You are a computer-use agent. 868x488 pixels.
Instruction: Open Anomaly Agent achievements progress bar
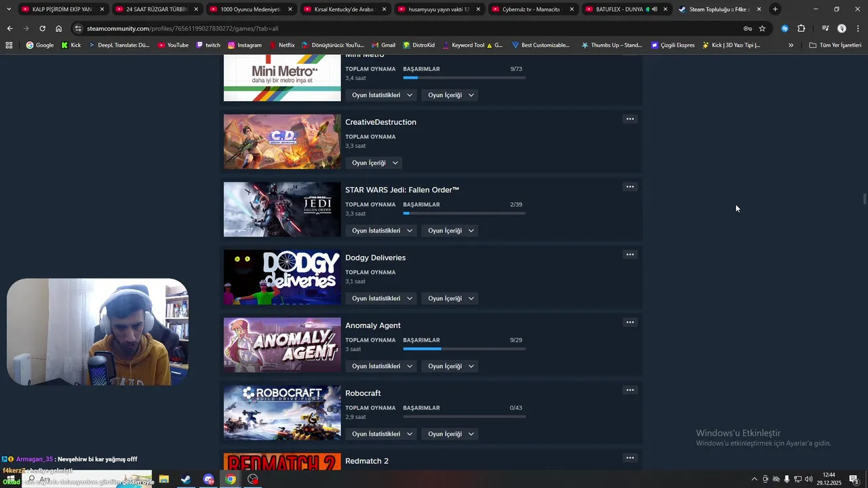click(x=464, y=349)
